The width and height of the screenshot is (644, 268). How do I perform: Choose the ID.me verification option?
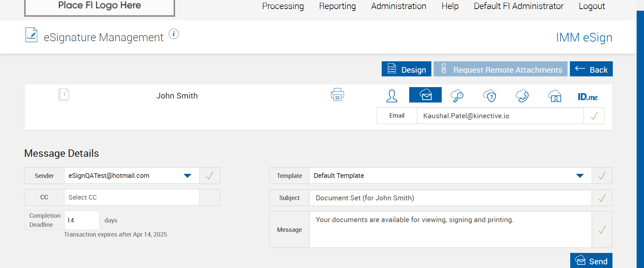pyautogui.click(x=588, y=97)
